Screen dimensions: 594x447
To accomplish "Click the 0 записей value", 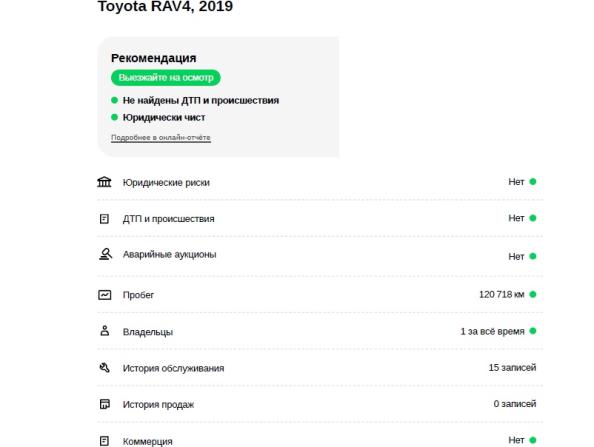I will 514,404.
